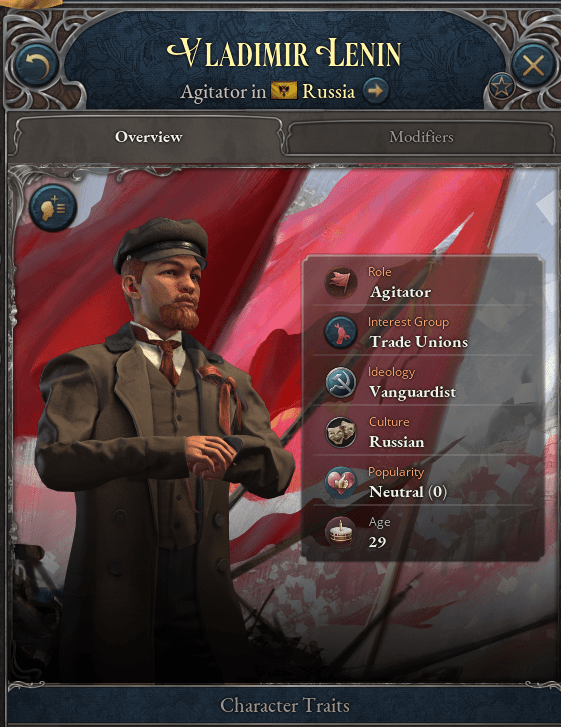This screenshot has height=727, width=561.
Task: Close the Vladimir Lenin character panel
Action: coord(533,66)
